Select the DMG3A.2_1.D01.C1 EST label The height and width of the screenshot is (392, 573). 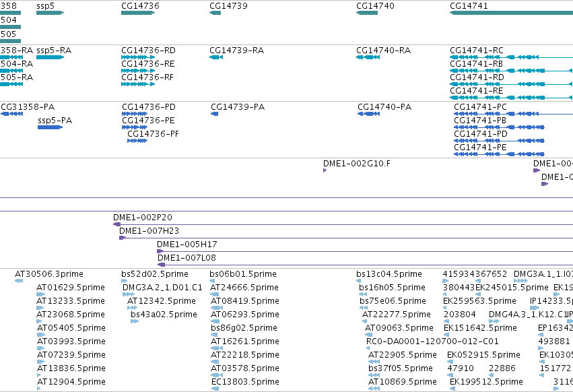[163, 288]
